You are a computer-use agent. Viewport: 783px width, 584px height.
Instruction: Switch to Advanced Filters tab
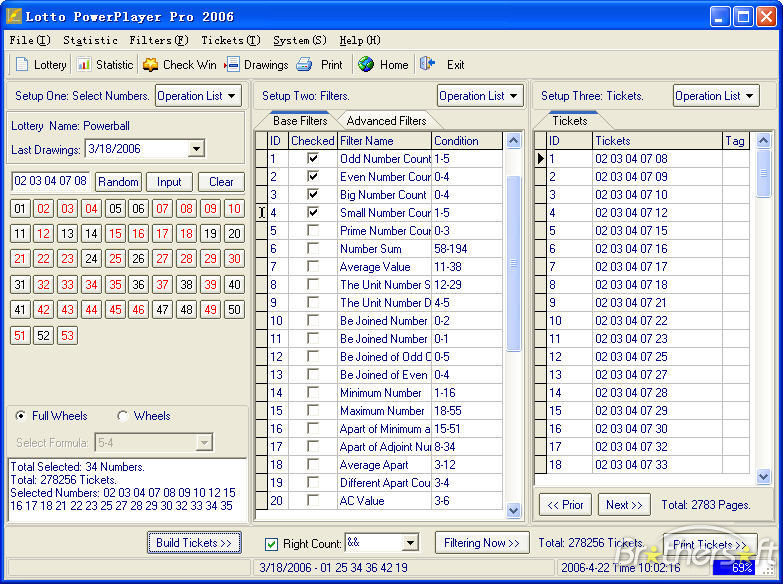[387, 121]
